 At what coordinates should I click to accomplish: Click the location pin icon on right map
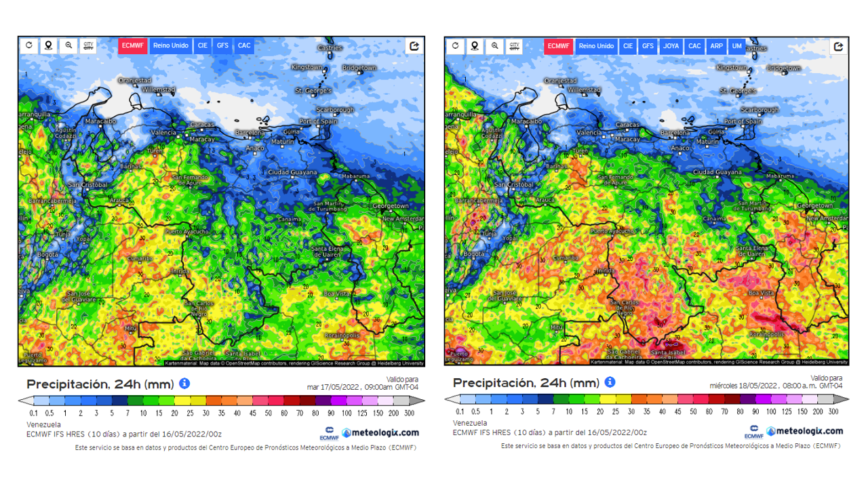(x=475, y=46)
